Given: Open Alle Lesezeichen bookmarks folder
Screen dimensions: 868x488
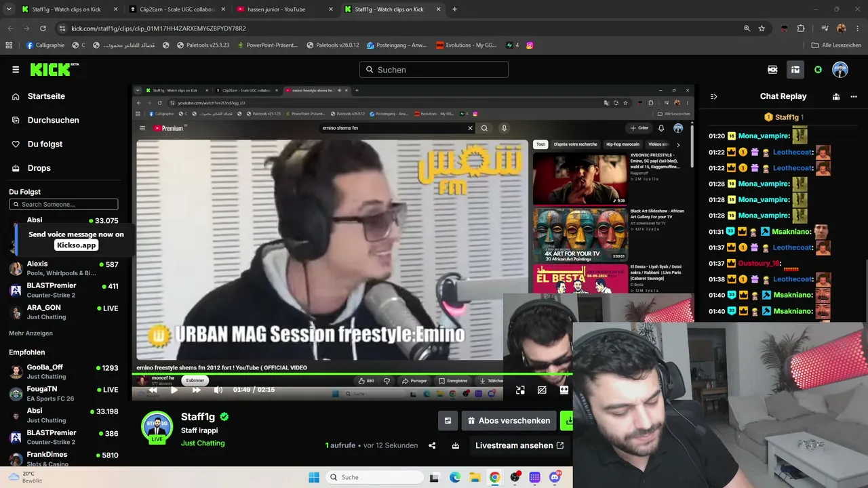Looking at the screenshot, I should coord(836,45).
